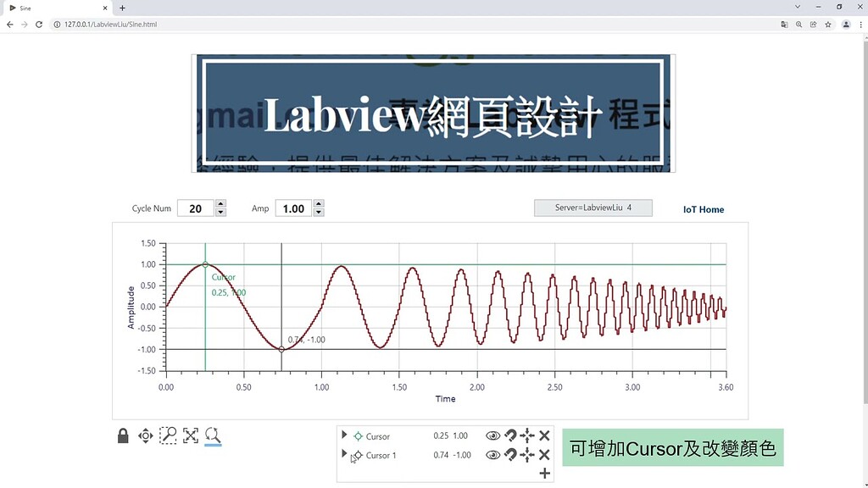Activate the rectangular zoom tool
The image size is (868, 488).
tap(168, 435)
